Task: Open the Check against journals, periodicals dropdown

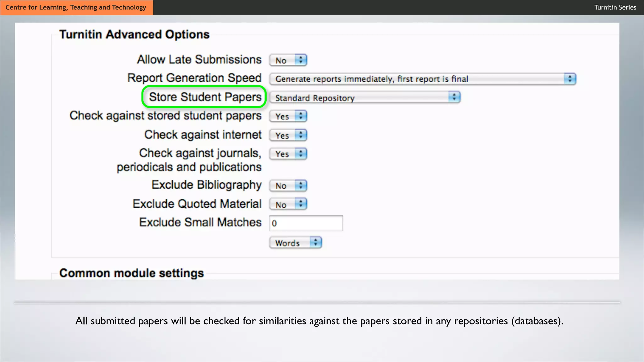Action: [x=288, y=154]
